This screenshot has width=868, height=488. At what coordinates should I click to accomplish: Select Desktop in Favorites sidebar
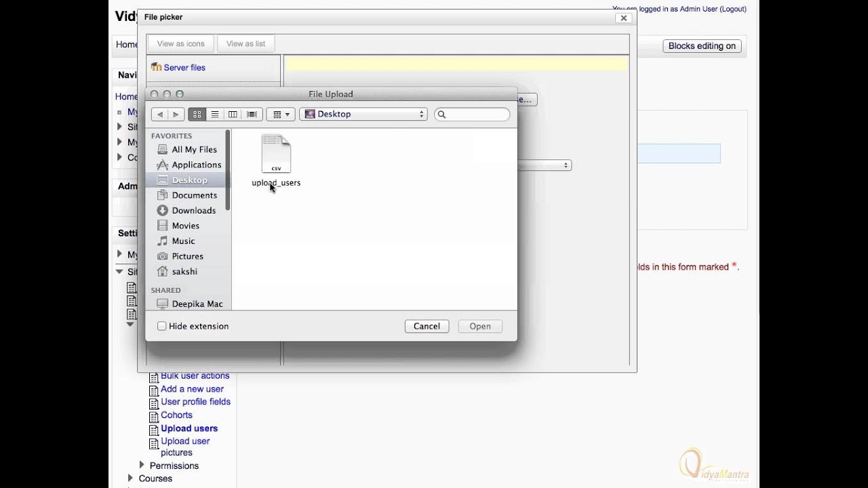point(186,180)
